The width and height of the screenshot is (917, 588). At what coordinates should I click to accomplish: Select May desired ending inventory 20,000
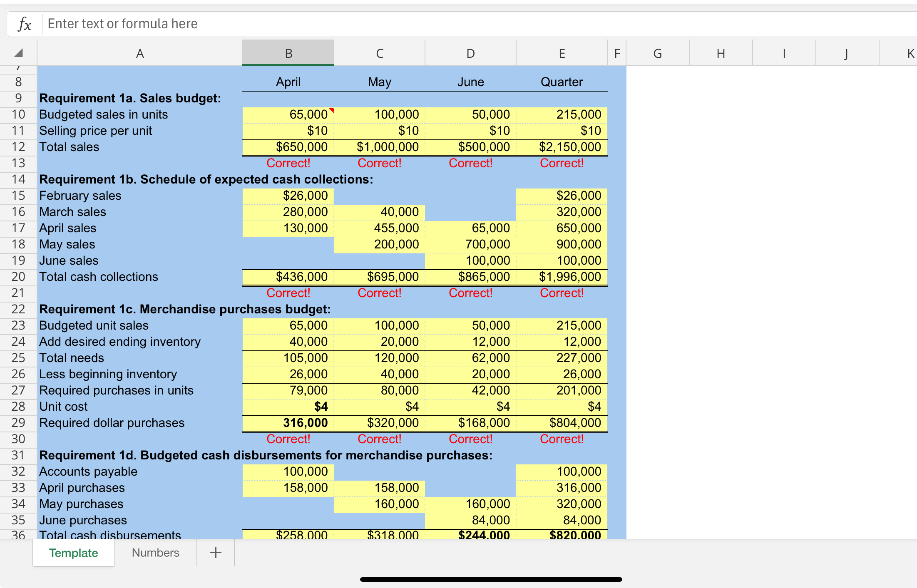379,342
